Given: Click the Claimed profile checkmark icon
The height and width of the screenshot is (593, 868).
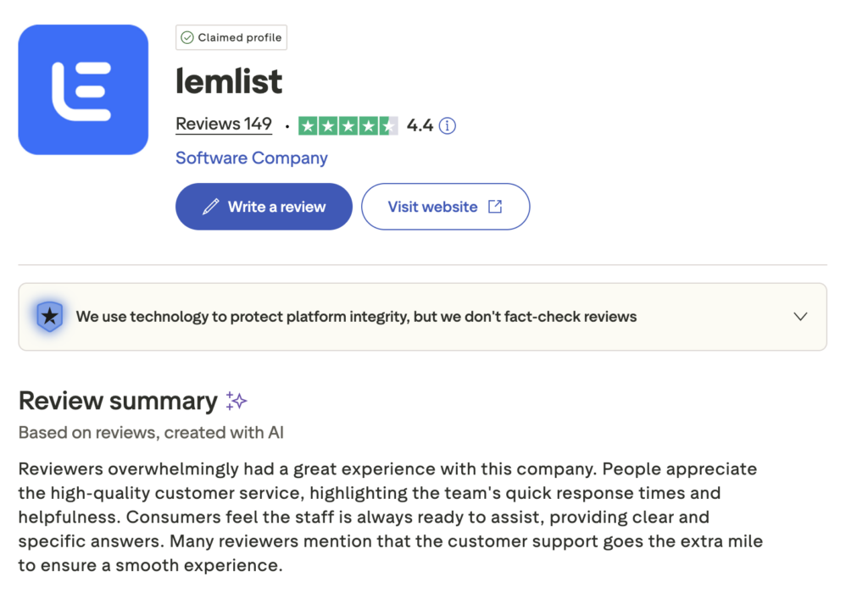Looking at the screenshot, I should tap(187, 38).
